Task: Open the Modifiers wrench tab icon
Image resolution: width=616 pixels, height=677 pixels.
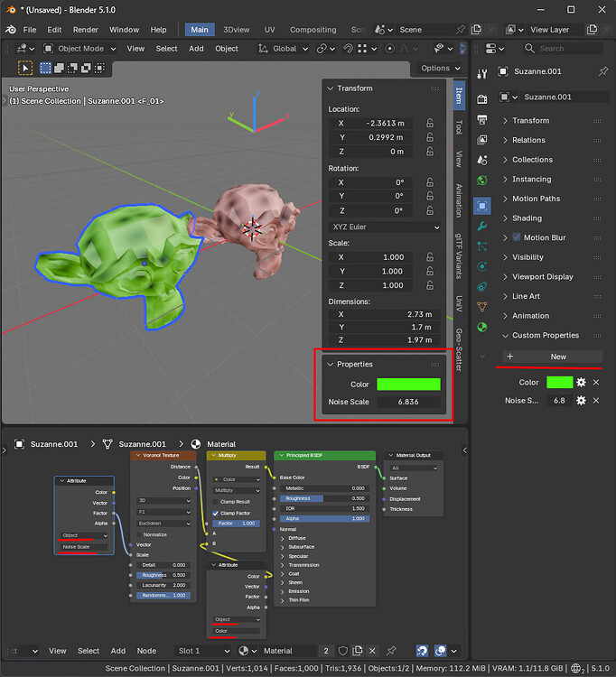Action: coord(482,226)
